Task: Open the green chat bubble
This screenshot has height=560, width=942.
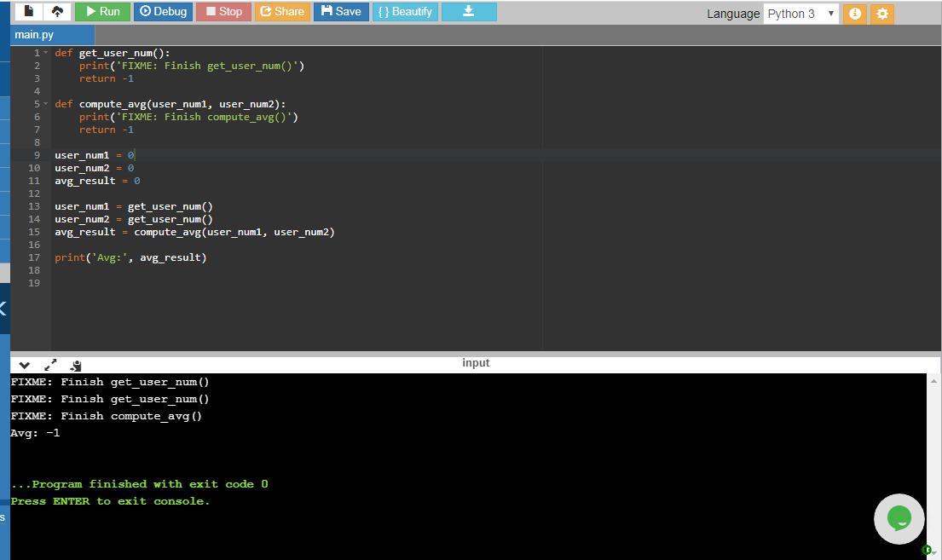Action: (899, 518)
